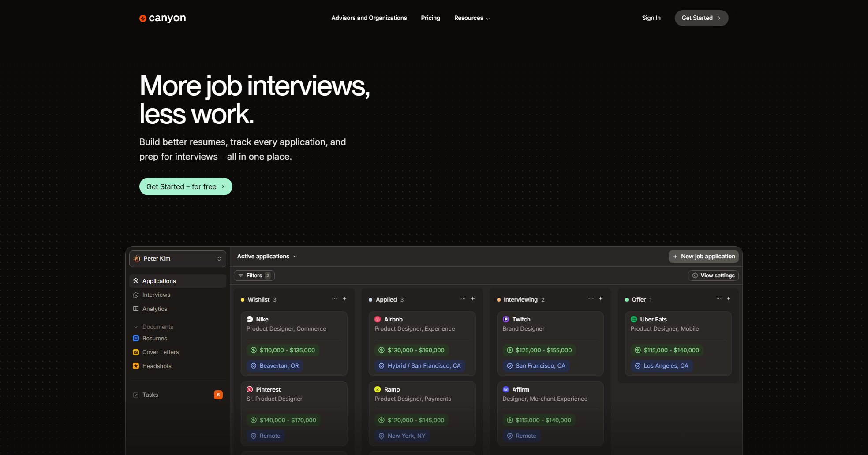Add a card to Offer column
868x455 pixels.
tap(729, 298)
